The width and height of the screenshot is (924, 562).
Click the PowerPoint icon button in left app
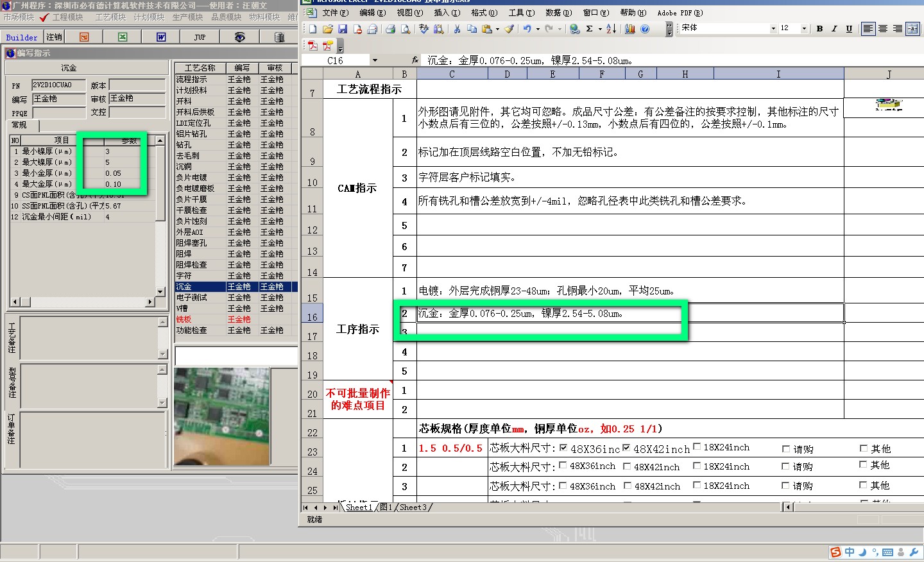coord(84,37)
